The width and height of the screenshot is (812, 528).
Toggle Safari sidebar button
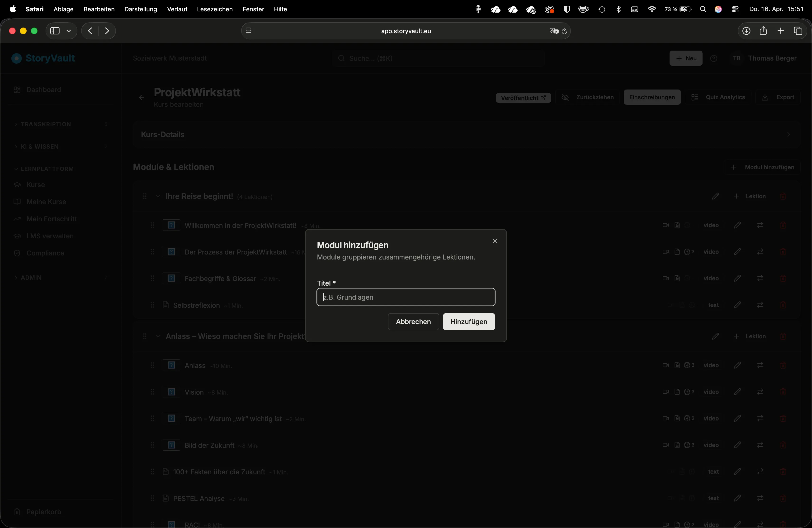click(x=55, y=31)
